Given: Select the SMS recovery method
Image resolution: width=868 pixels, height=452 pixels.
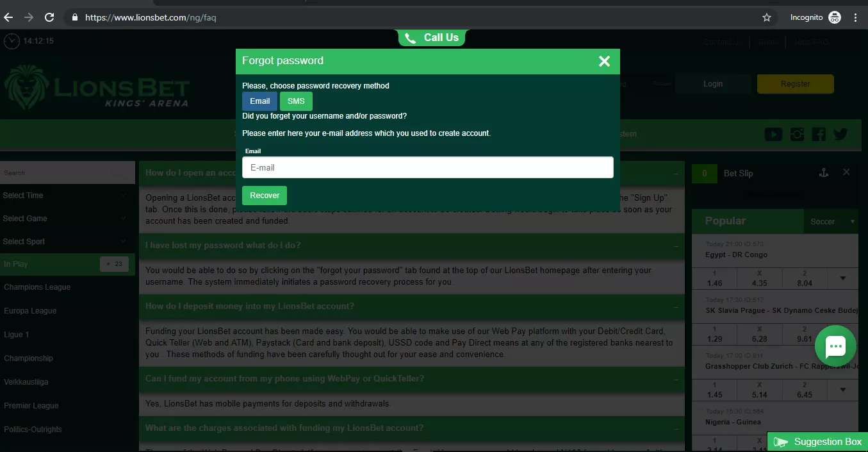Looking at the screenshot, I should click(x=295, y=101).
